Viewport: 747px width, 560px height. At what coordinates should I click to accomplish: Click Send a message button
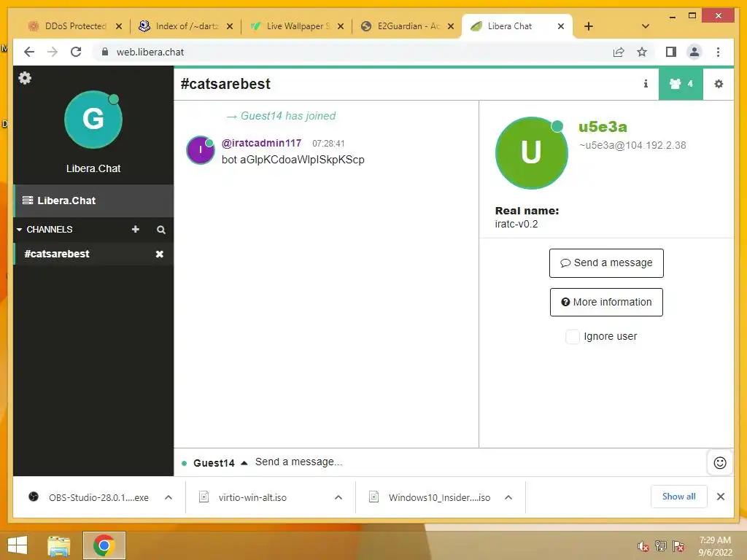(x=606, y=262)
